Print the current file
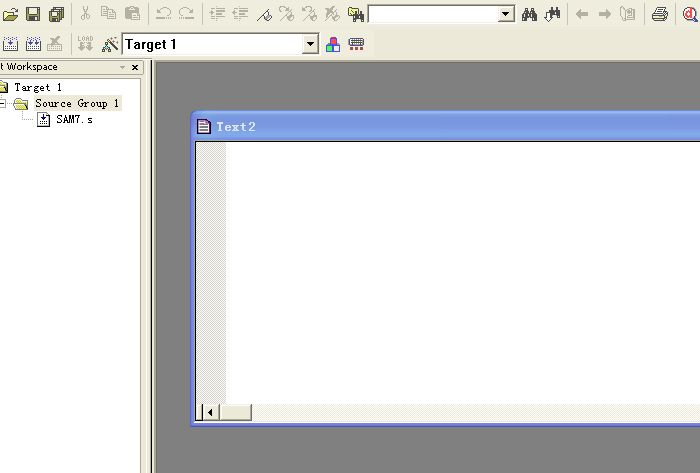The height and width of the screenshot is (473, 700). click(x=660, y=14)
